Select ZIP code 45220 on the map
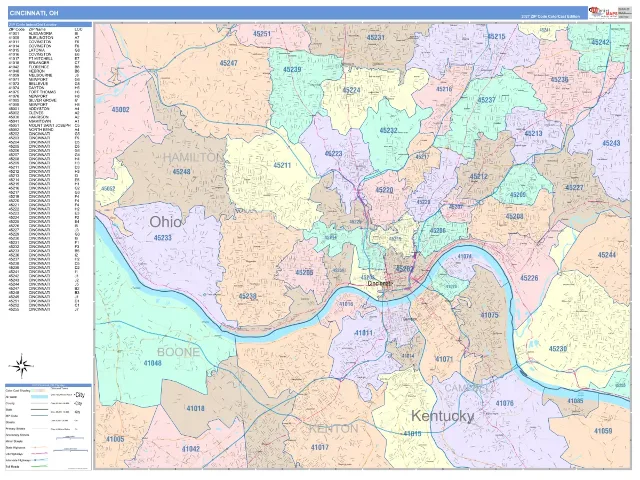 point(384,190)
